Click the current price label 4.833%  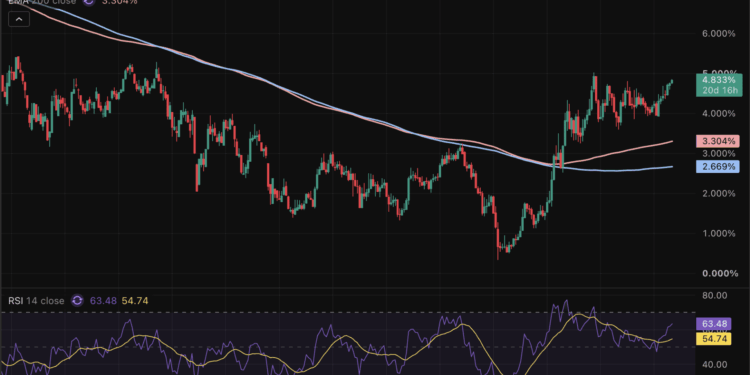(x=719, y=80)
